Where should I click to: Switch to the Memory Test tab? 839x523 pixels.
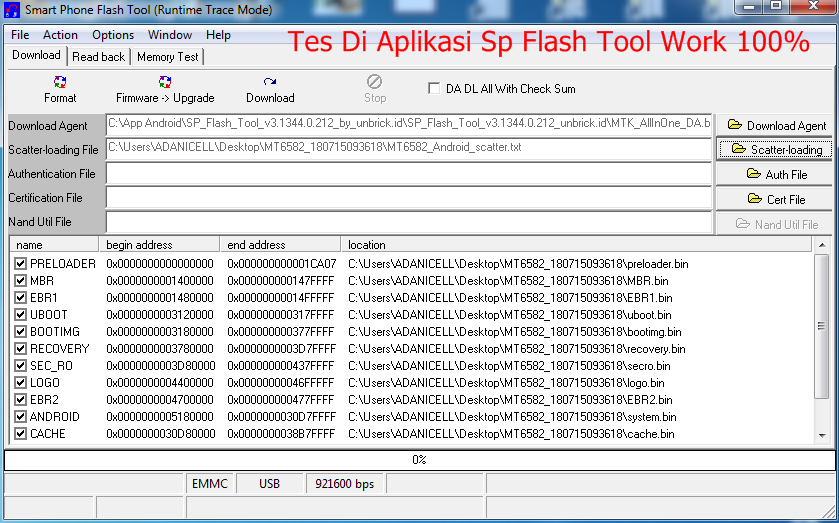point(167,57)
